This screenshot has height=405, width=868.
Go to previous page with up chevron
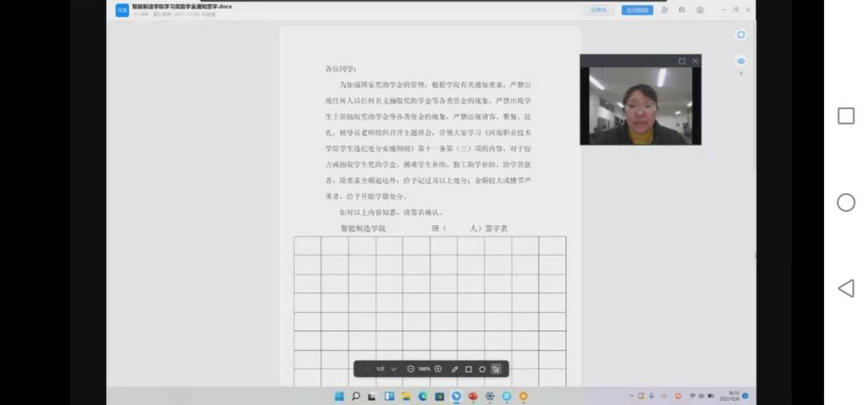[367, 369]
